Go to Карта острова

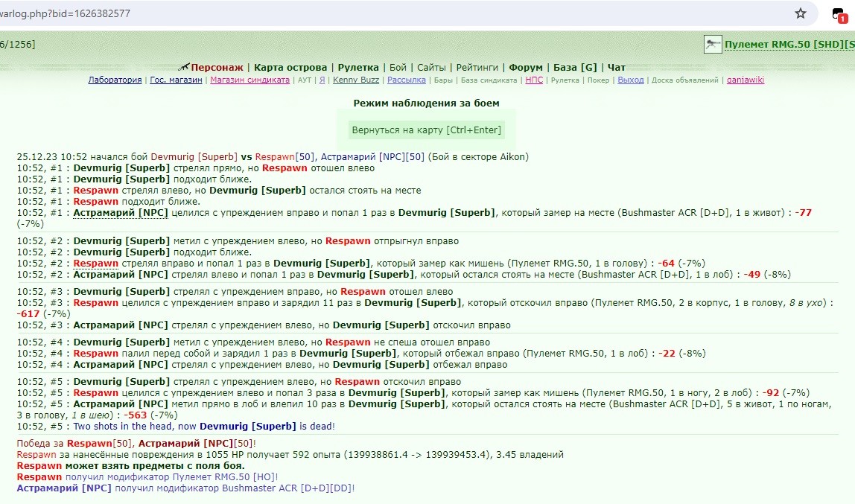point(290,68)
